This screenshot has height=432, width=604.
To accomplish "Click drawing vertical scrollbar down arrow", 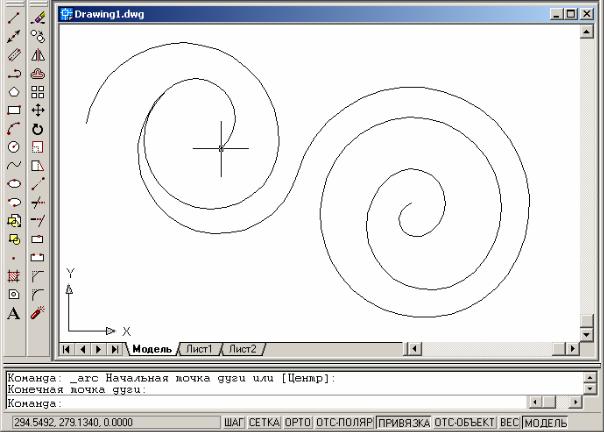I will coord(586,335).
